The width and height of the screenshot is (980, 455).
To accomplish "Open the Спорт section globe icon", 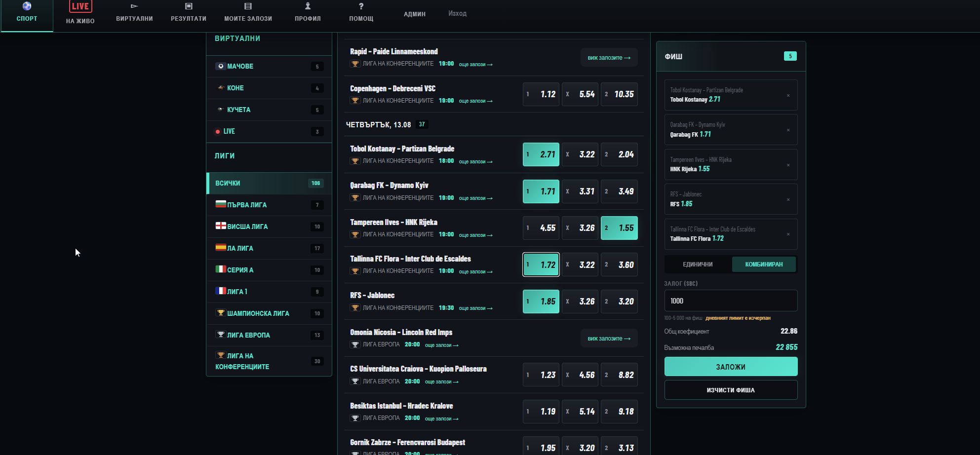I will 27,6.
